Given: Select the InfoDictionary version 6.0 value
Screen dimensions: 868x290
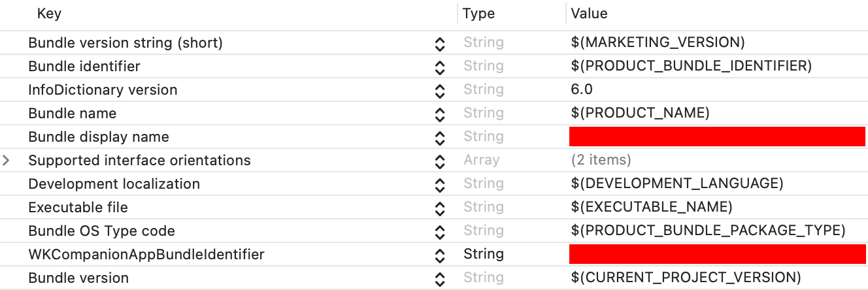Looking at the screenshot, I should (x=582, y=89).
